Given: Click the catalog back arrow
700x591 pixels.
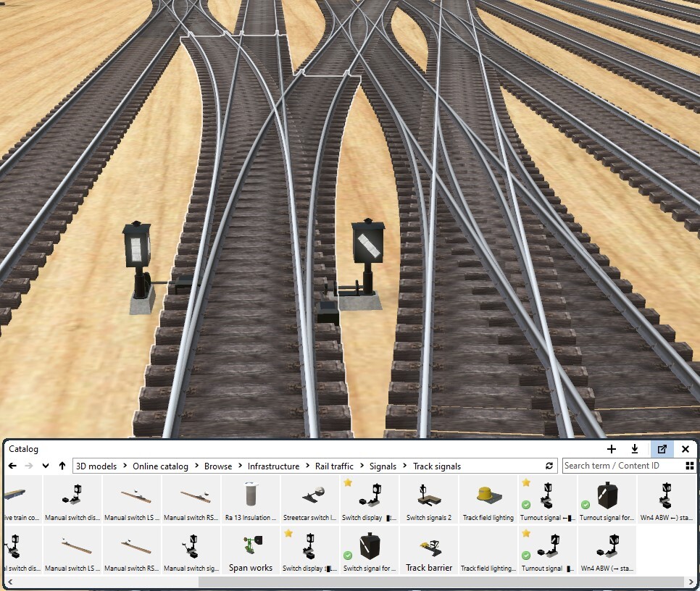Looking at the screenshot, I should click(x=12, y=466).
